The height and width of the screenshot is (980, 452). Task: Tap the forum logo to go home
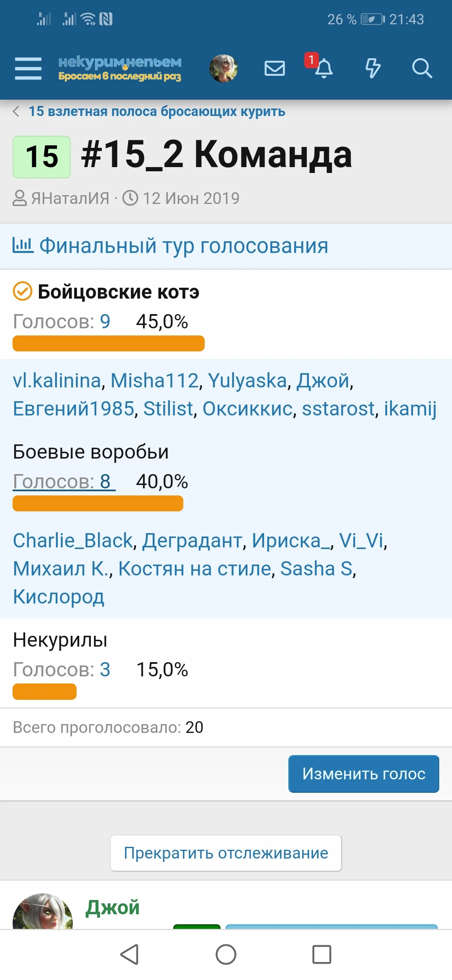point(120,68)
